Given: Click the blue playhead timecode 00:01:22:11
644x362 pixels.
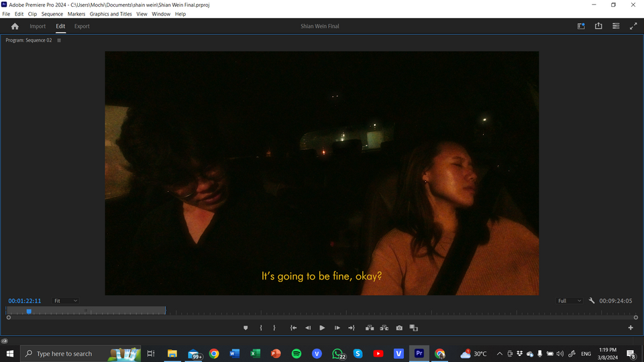Looking at the screenshot, I should [x=25, y=301].
